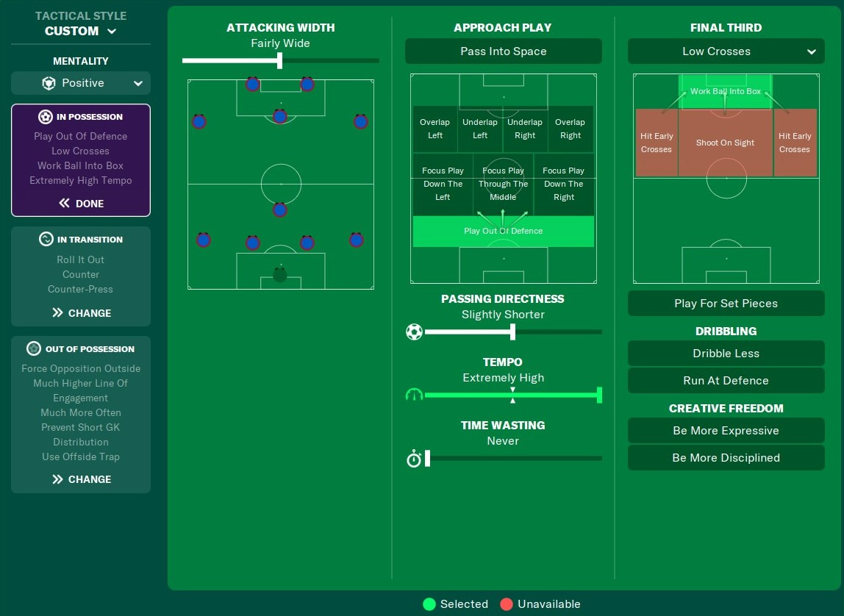Screen dimensions: 844x616
Task: Click the In Possession football icon
Action: 46,117
